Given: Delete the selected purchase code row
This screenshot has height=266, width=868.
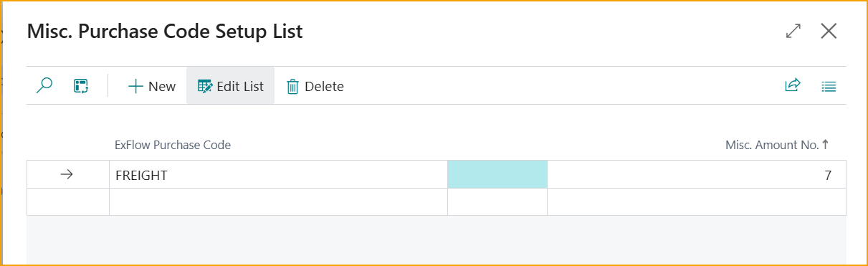Looking at the screenshot, I should [315, 86].
